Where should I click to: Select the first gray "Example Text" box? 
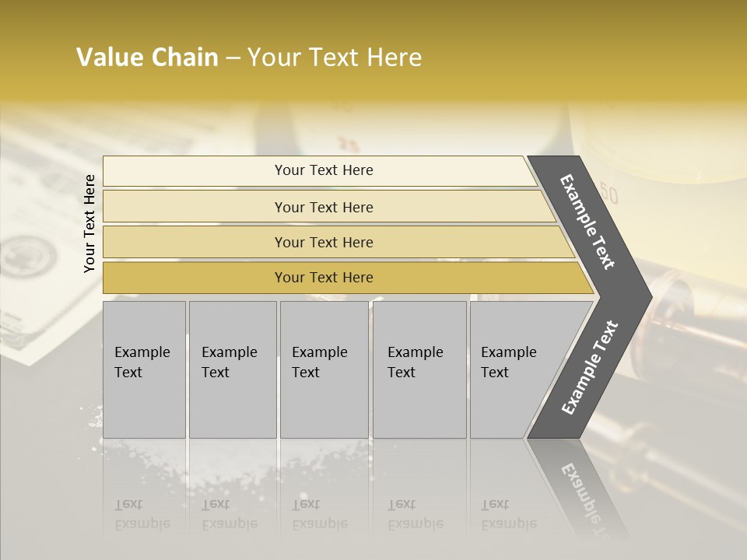(144, 369)
